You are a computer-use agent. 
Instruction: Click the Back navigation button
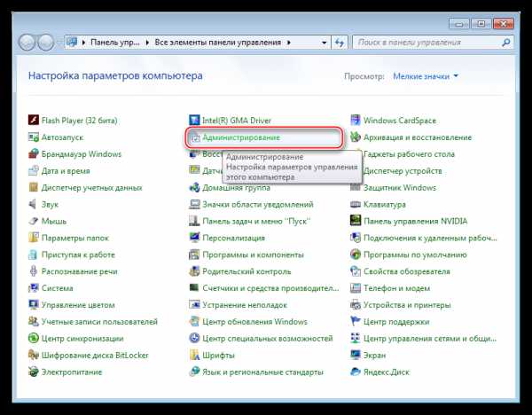click(27, 43)
